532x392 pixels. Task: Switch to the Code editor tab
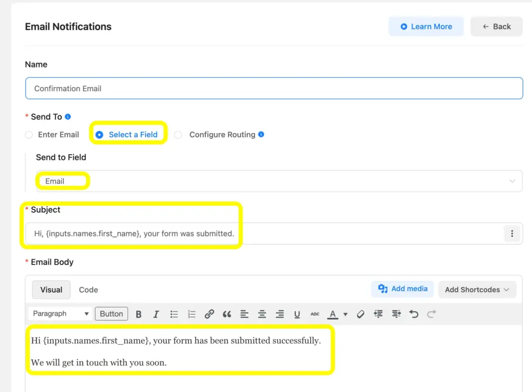(88, 290)
